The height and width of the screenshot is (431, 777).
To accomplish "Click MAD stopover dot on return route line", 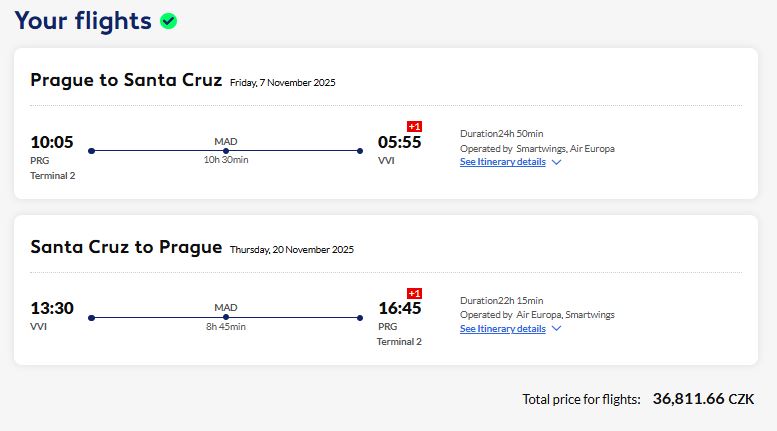I will coord(226,318).
